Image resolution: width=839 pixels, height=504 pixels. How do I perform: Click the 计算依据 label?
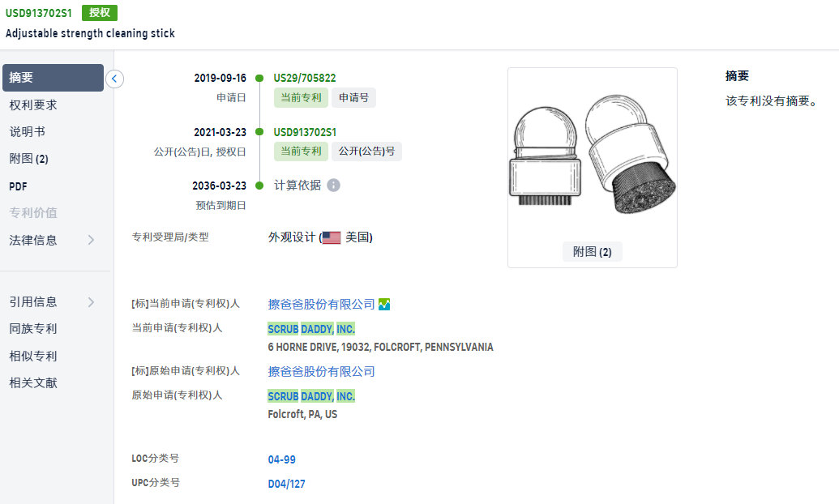point(298,185)
